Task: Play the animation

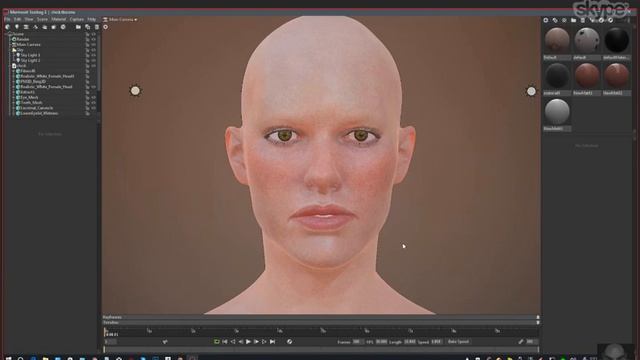Action: (248, 342)
